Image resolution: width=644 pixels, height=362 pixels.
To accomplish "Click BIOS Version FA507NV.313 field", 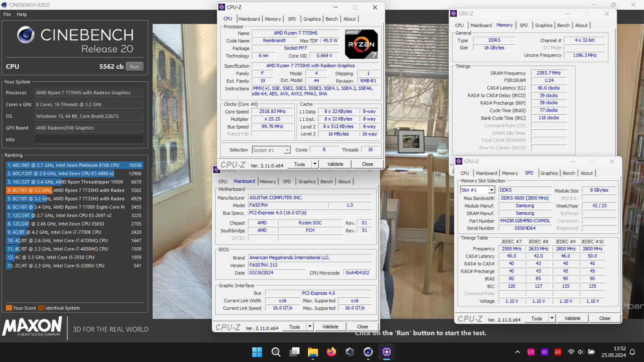I will (x=310, y=265).
